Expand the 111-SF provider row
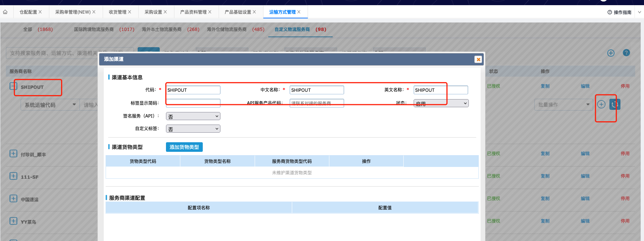The width and height of the screenshot is (644, 241). pos(14,176)
